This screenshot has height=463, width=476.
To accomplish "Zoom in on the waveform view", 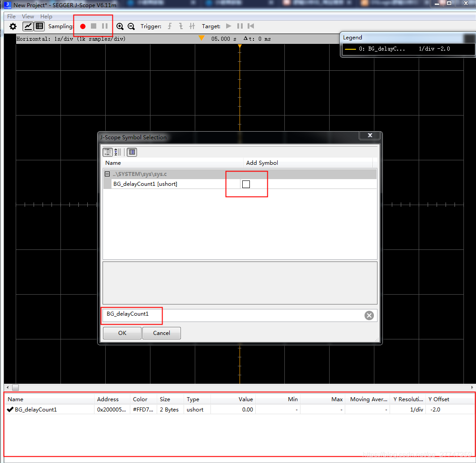I will click(x=120, y=26).
